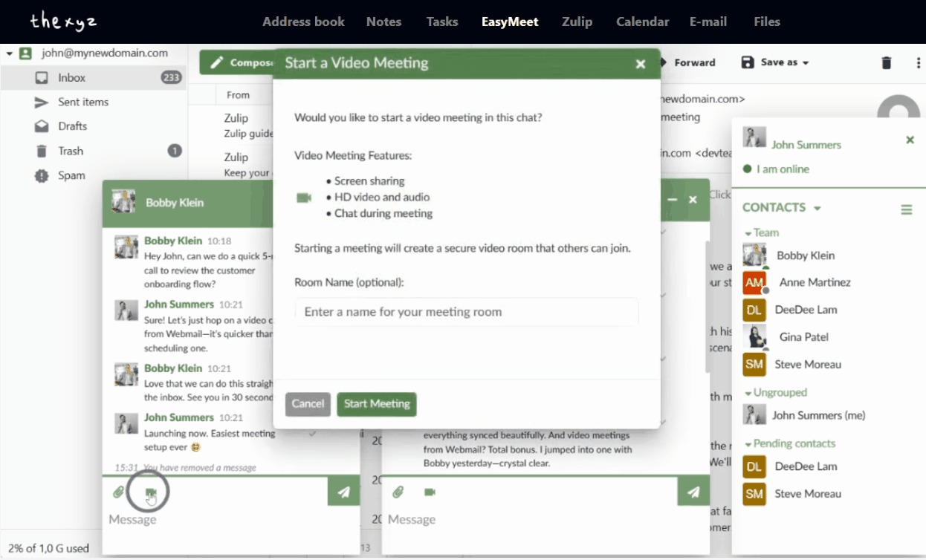The width and height of the screenshot is (926, 560).
Task: Click the video camera icon in the second chat
Action: (x=430, y=490)
